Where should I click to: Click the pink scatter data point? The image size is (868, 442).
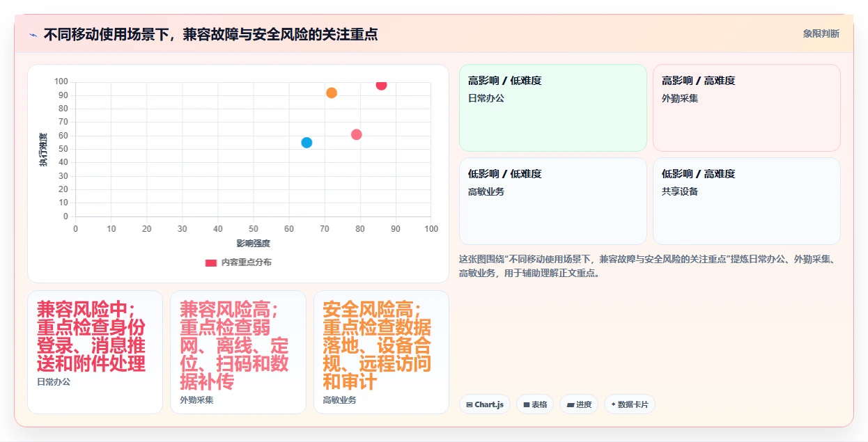pos(357,134)
